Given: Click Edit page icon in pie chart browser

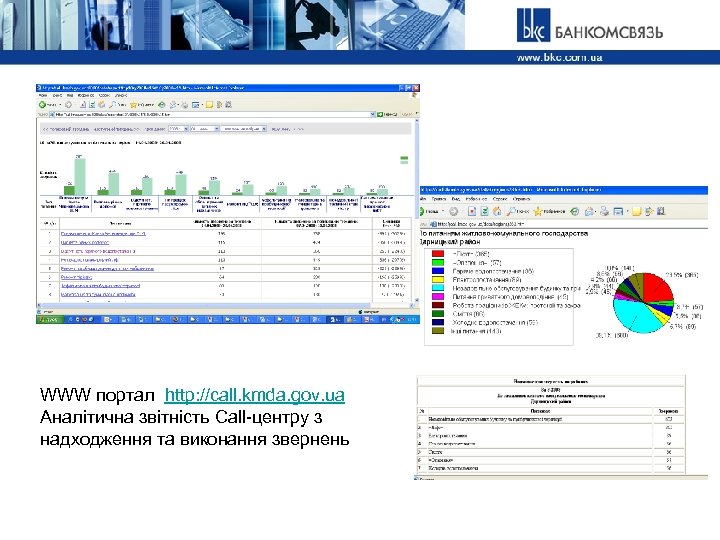Looking at the screenshot, I should click(x=619, y=211).
